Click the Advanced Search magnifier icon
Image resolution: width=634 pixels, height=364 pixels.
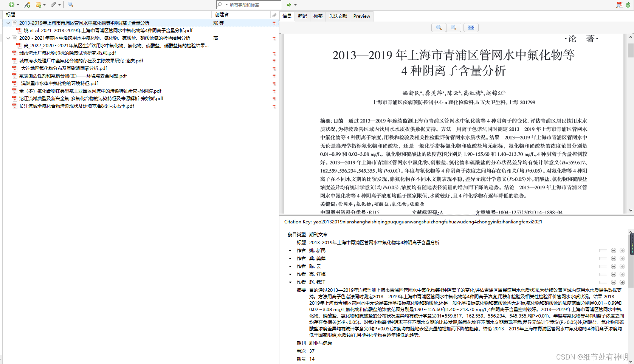70,5
